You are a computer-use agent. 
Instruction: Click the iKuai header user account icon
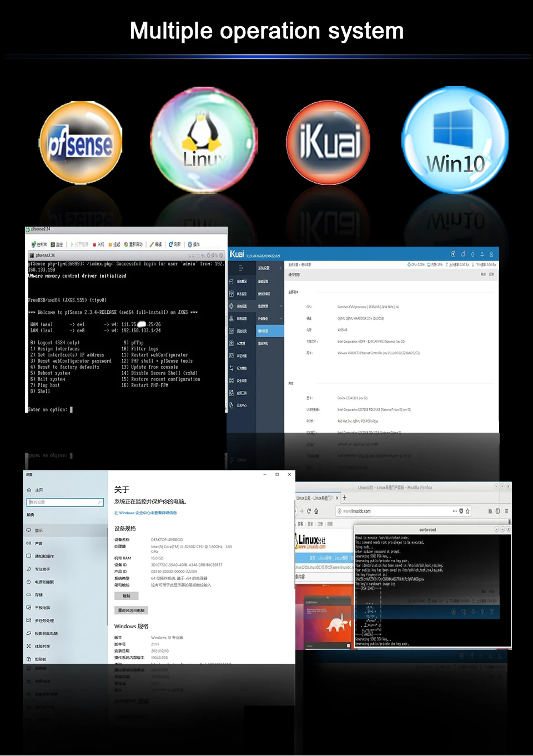click(491, 254)
